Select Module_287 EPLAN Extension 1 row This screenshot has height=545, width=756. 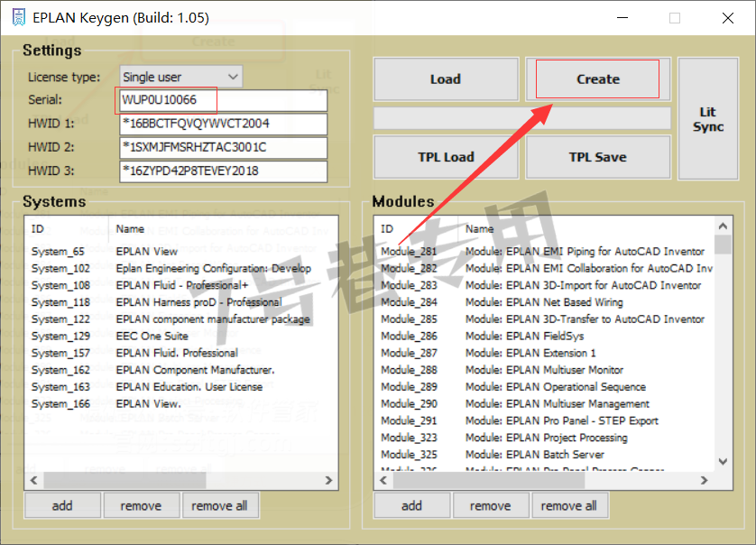[x=544, y=353]
